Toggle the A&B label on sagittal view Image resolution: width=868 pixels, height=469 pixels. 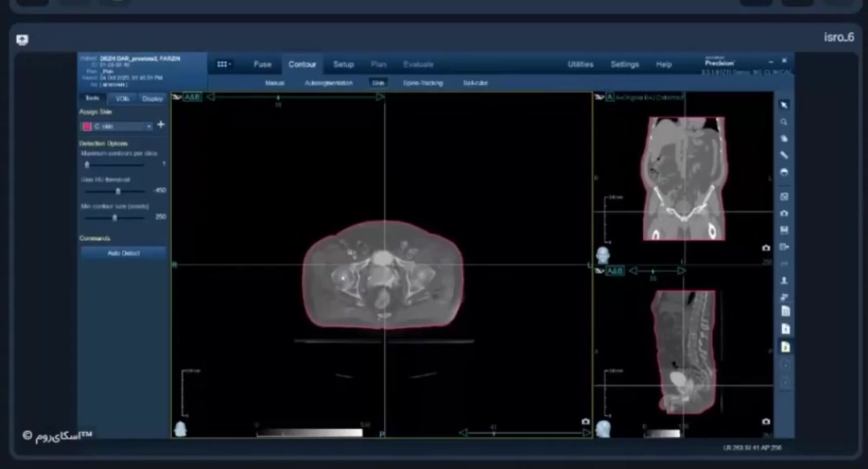[615, 271]
